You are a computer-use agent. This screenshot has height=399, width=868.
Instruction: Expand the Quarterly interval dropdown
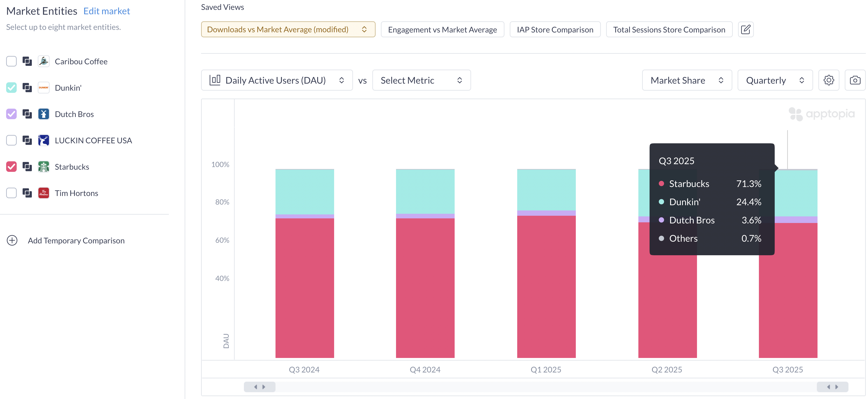tap(775, 80)
